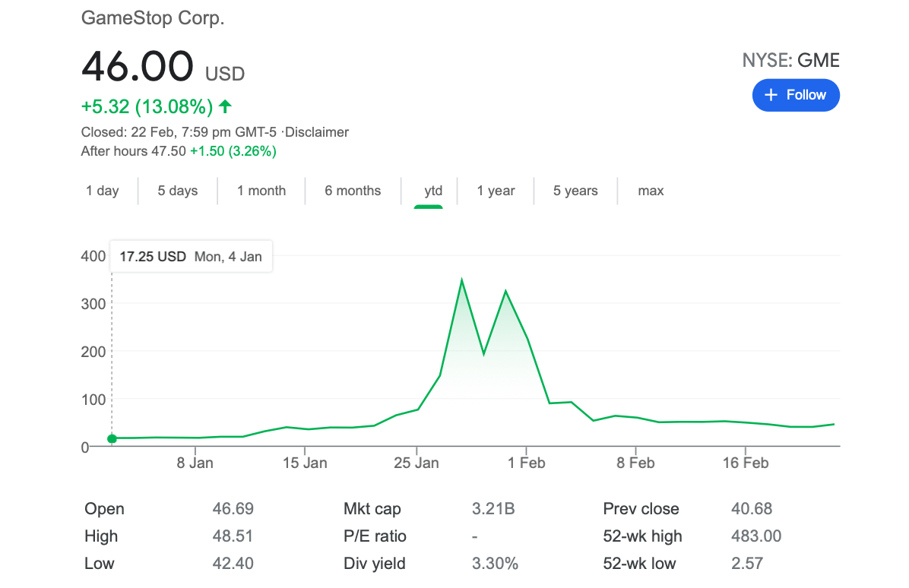Click the 17.25 USD chart tooltip
Image resolution: width=909 pixels, height=588 pixels.
(191, 256)
